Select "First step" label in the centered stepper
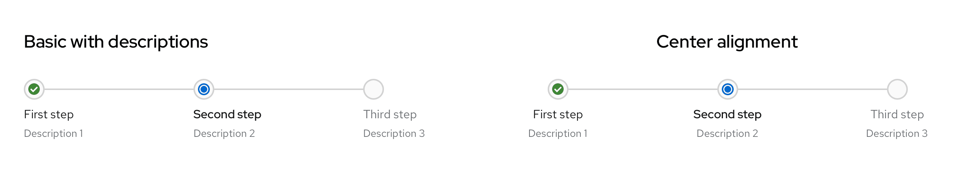The width and height of the screenshot is (980, 180). click(558, 114)
